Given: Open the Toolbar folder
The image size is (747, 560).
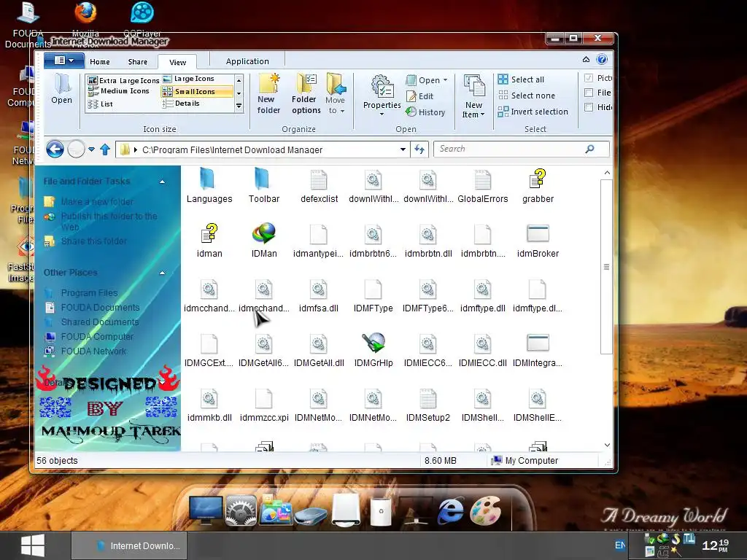Looking at the screenshot, I should click(263, 186).
